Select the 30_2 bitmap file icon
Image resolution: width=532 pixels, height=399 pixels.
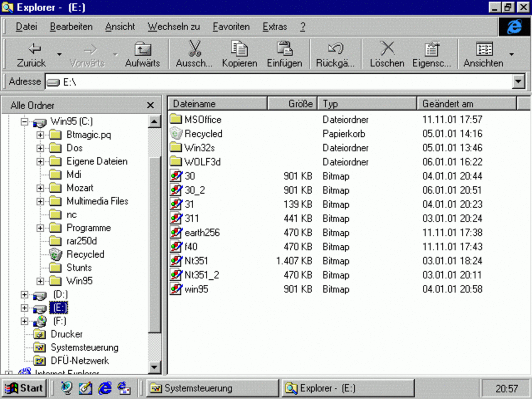click(176, 190)
